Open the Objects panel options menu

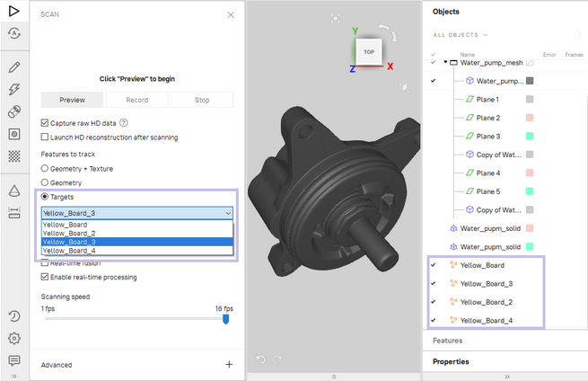point(580,35)
